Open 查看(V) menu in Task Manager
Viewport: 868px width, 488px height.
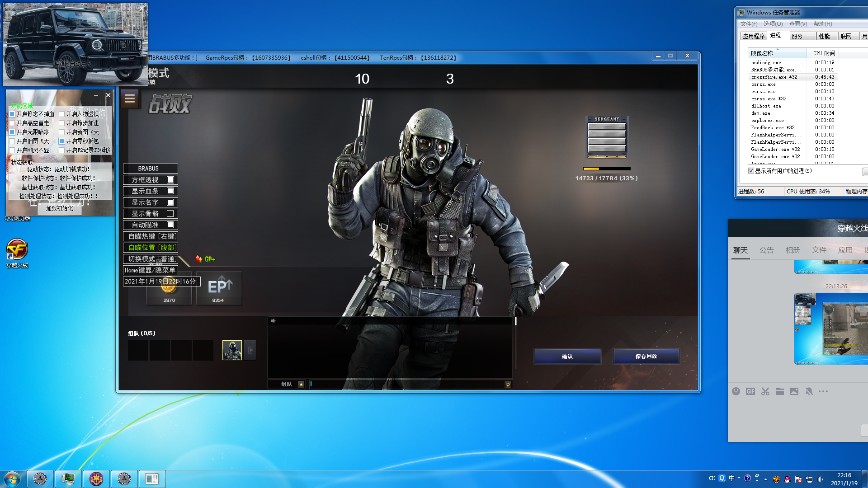pyautogui.click(x=798, y=24)
